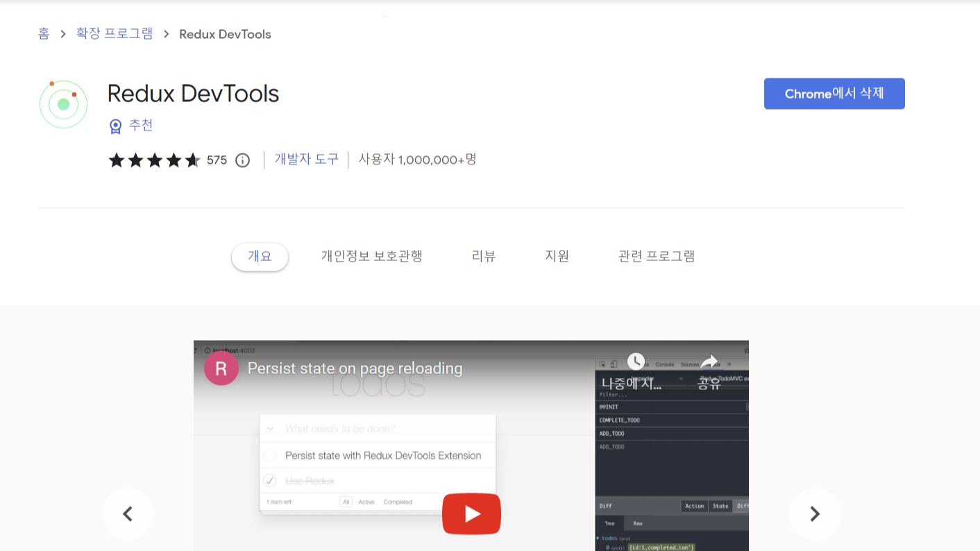Open the 575 ratings count

click(x=217, y=160)
